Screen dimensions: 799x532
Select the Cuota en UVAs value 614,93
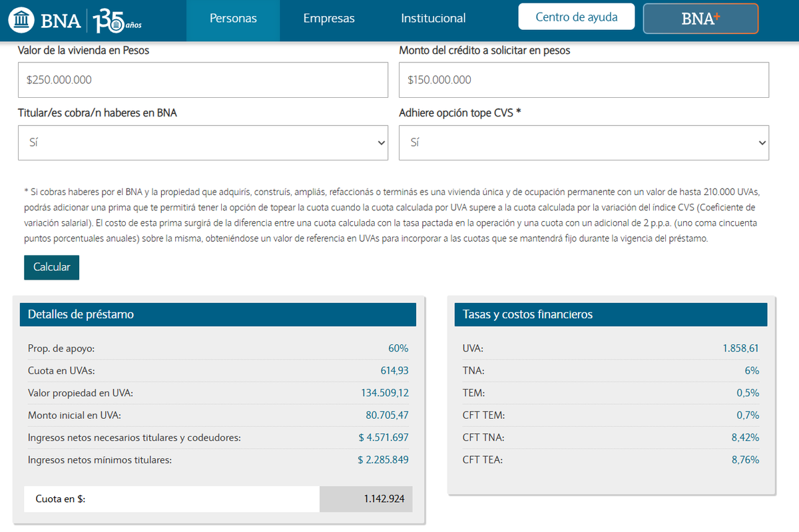394,371
